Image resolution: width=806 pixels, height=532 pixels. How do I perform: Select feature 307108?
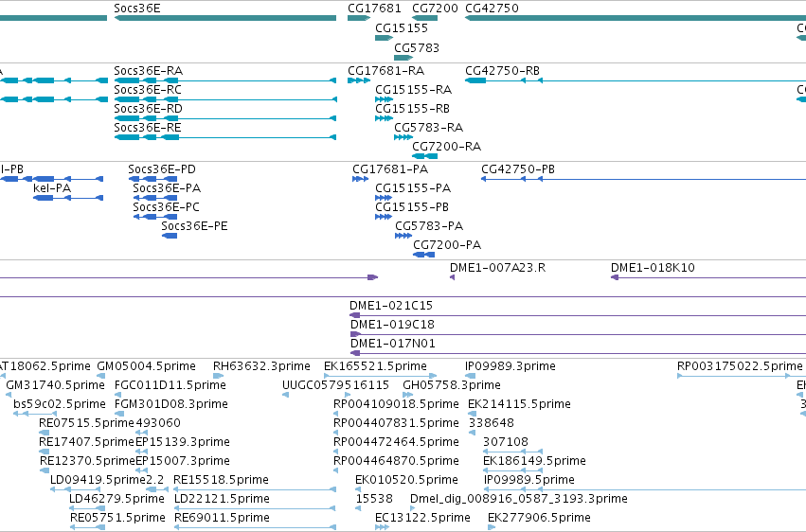(x=506, y=443)
